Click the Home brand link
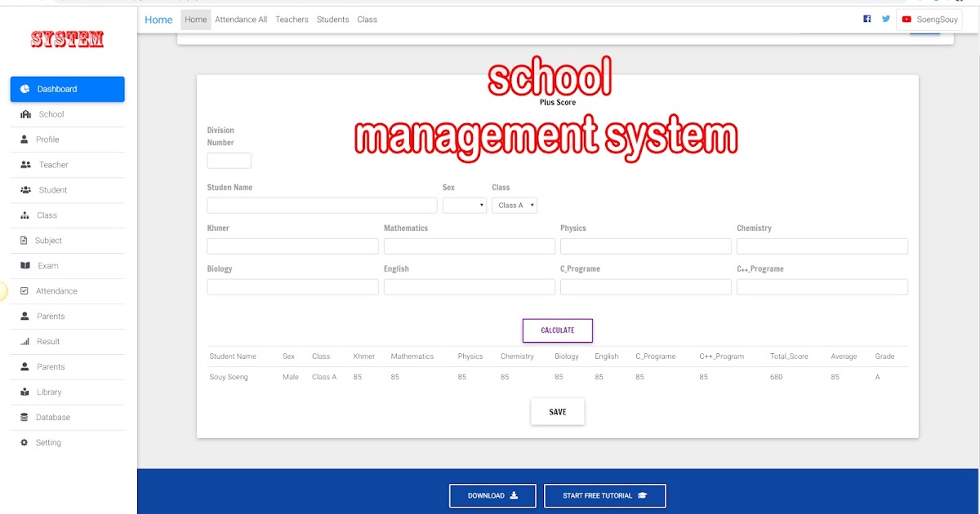Image resolution: width=980 pixels, height=514 pixels. 158,20
